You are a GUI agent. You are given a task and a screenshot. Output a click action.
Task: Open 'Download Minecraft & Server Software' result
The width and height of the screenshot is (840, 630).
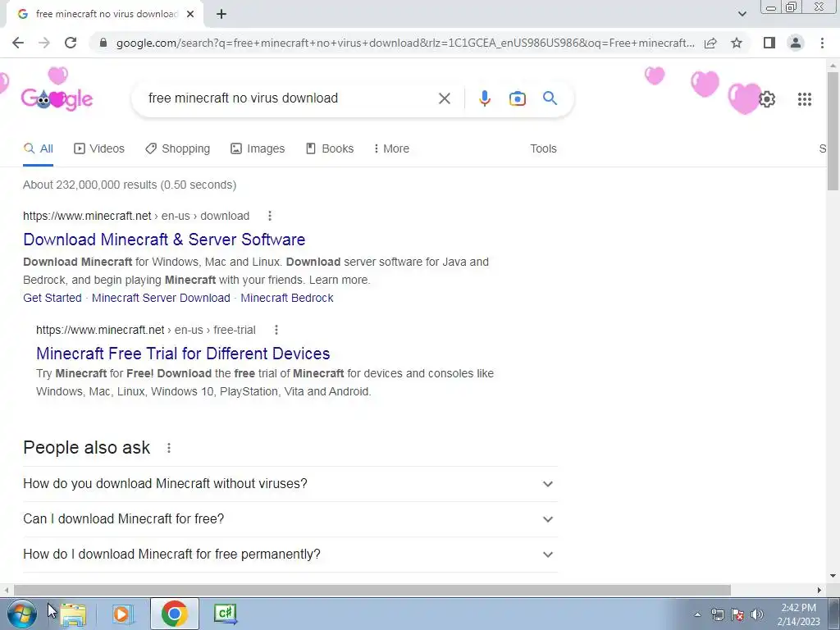pos(164,240)
